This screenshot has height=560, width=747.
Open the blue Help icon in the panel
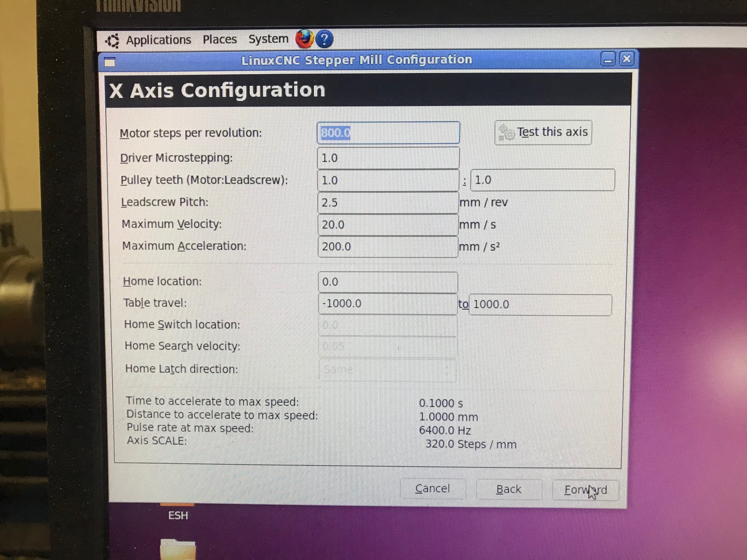click(325, 39)
